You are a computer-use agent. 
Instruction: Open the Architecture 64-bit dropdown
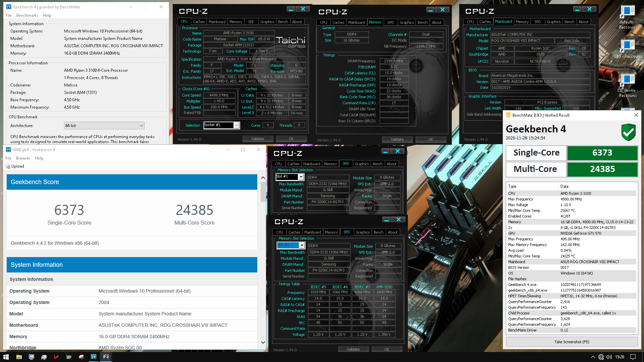tap(104, 126)
